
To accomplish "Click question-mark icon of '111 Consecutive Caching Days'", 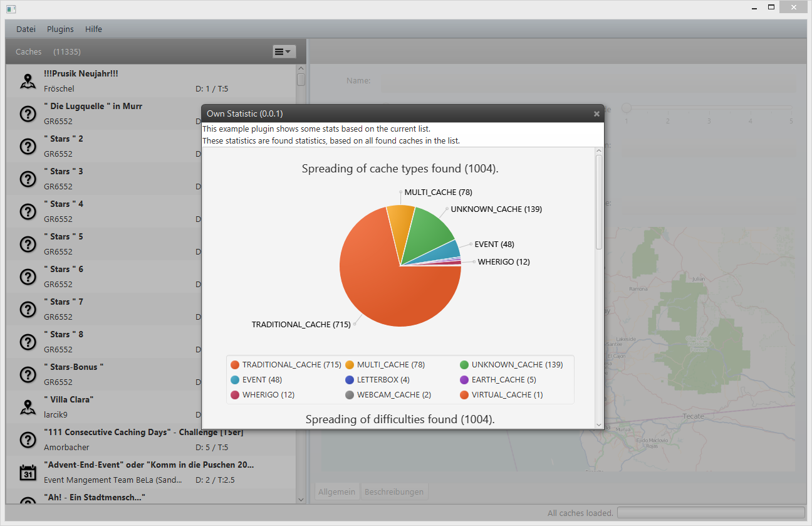I will tap(27, 439).
